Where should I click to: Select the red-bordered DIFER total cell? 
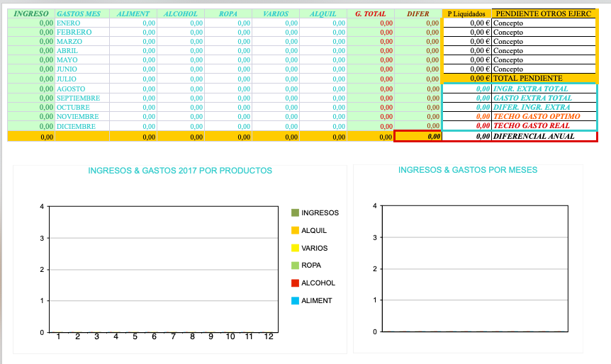418,136
